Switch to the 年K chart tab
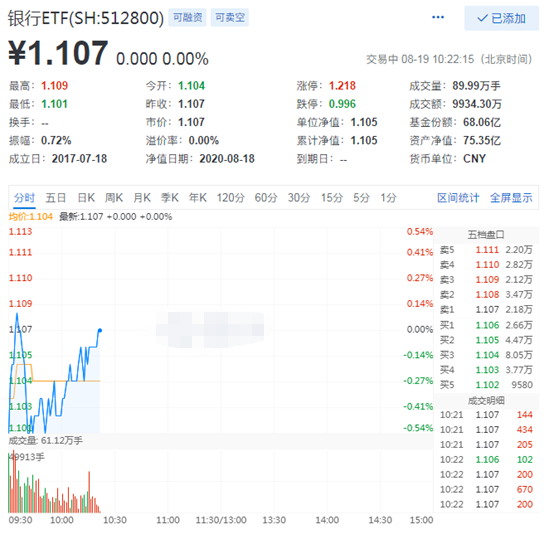This screenshot has height=539, width=554. pyautogui.click(x=198, y=197)
